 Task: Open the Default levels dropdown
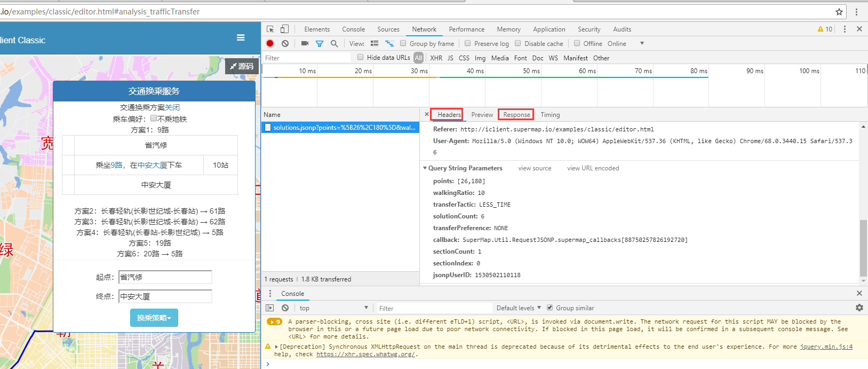pyautogui.click(x=519, y=308)
